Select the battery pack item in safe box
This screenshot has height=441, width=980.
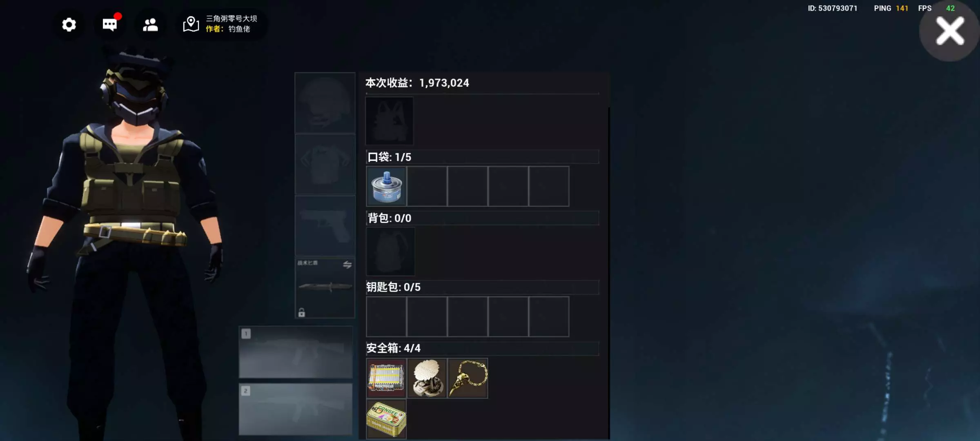click(386, 378)
